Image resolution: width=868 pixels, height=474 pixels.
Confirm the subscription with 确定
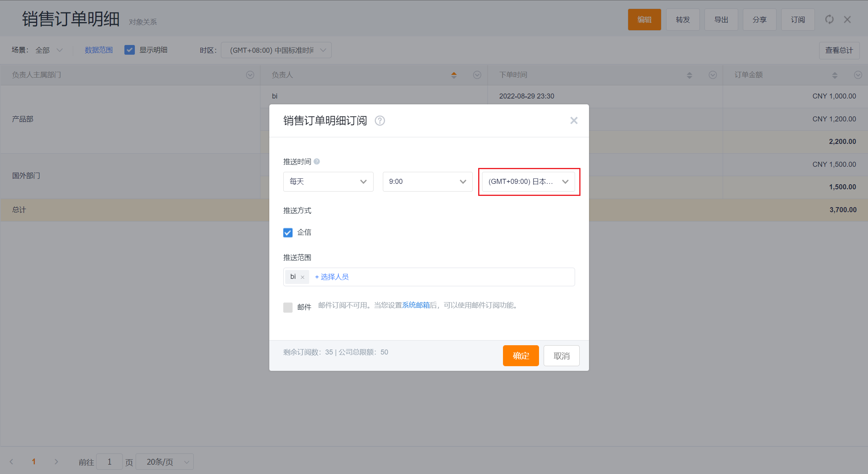tap(520, 356)
